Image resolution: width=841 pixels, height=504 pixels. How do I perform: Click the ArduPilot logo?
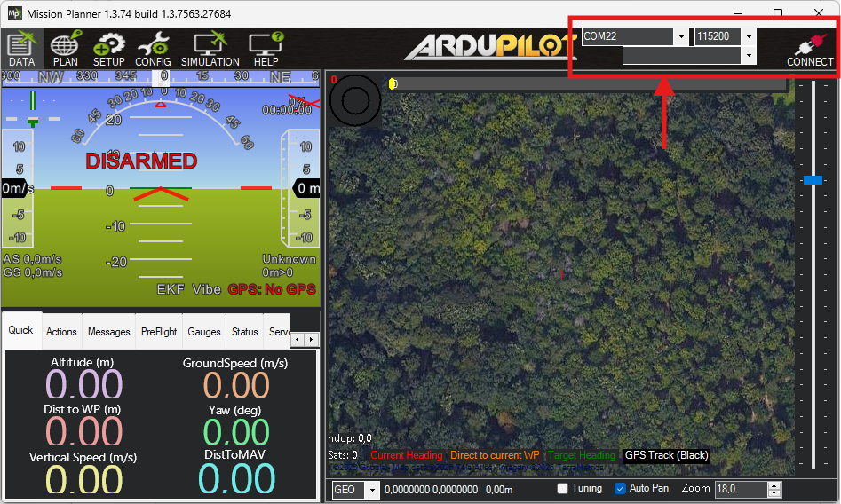click(x=490, y=47)
